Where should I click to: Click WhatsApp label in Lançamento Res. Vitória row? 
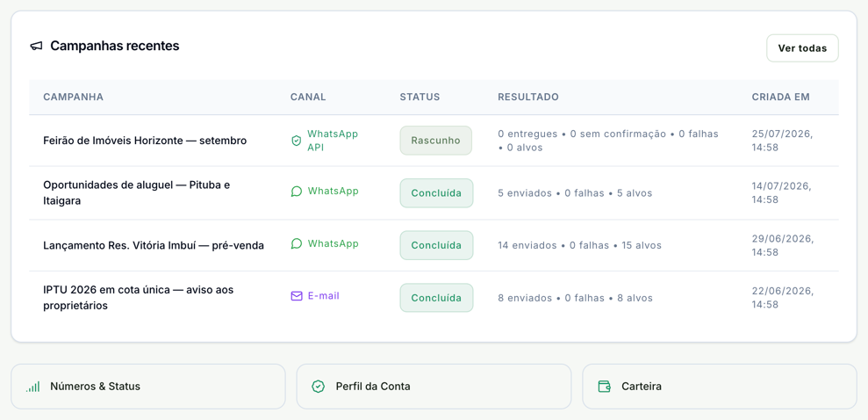(334, 243)
